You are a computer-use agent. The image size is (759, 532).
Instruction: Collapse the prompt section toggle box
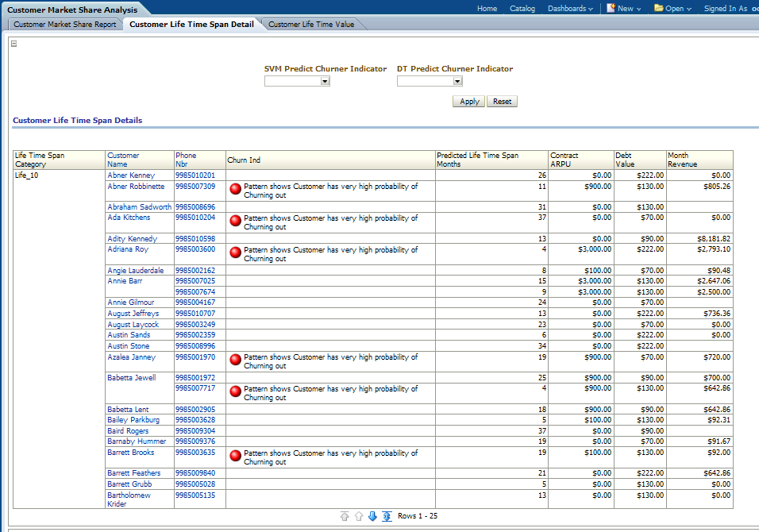[x=13, y=44]
